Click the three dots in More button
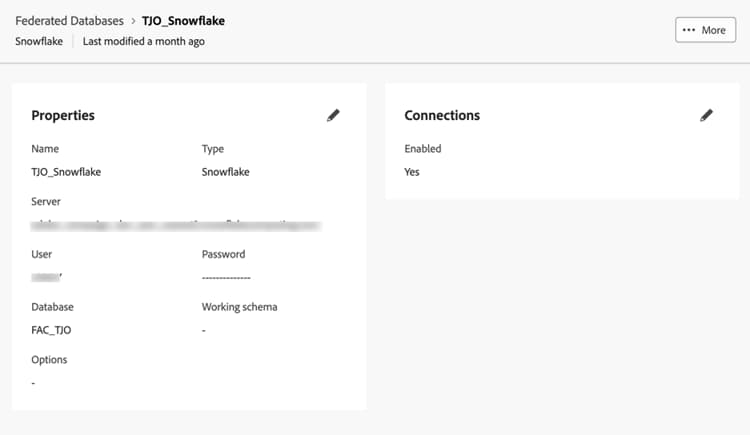750x435 pixels. pyautogui.click(x=689, y=30)
